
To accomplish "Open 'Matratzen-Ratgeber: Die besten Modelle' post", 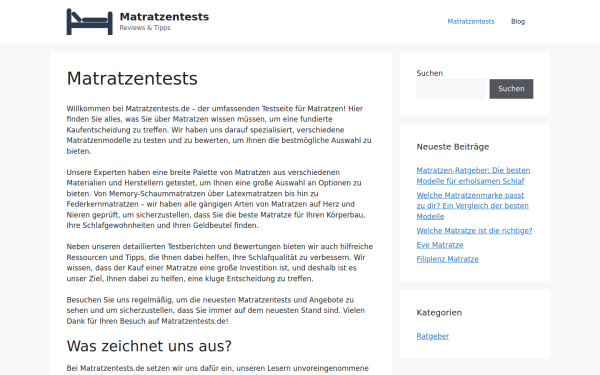I will click(x=473, y=176).
